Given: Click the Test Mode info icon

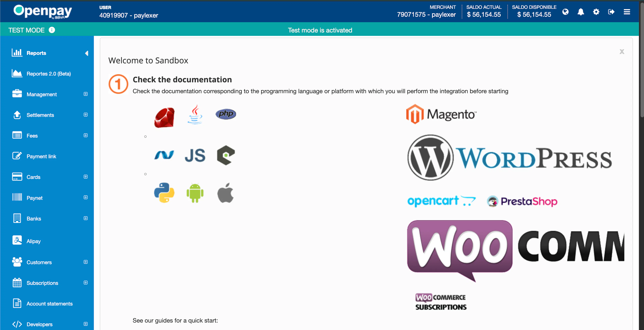Looking at the screenshot, I should pyautogui.click(x=52, y=30).
